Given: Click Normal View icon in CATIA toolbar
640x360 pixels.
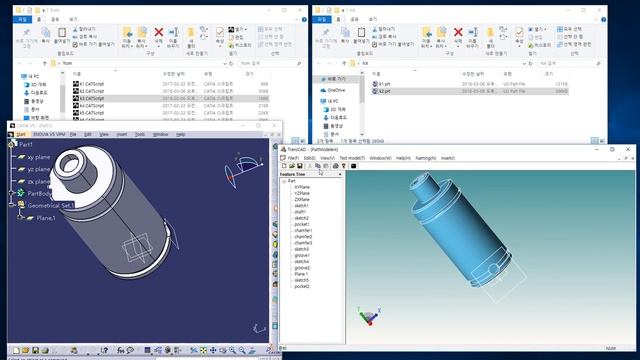Looking at the screenshot, I should point(252,350).
